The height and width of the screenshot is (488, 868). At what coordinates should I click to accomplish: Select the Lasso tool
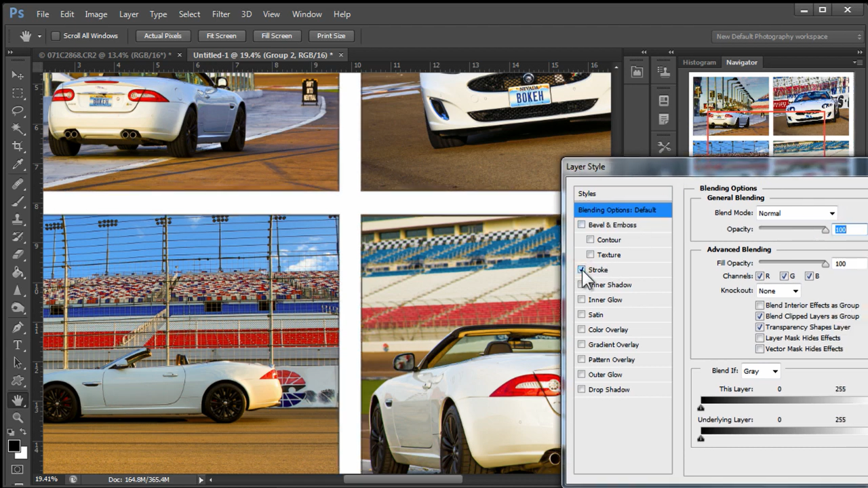click(18, 111)
